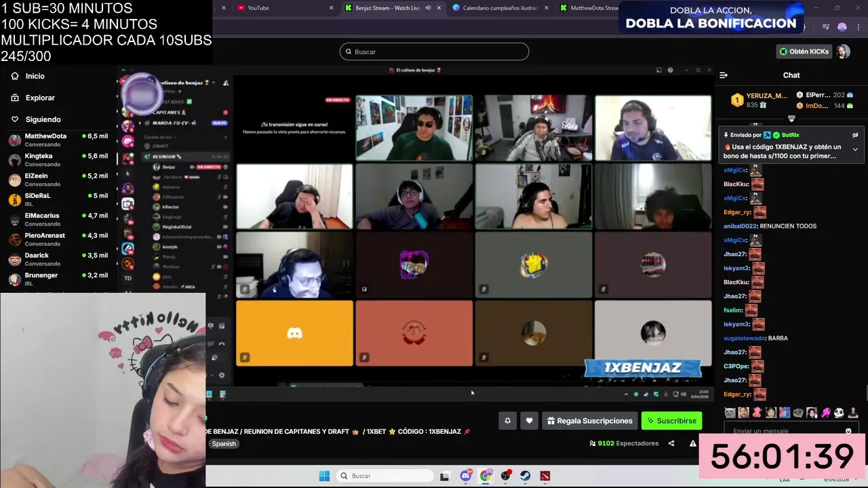The height and width of the screenshot is (488, 868).
Task: Open Dota 2 from the taskbar
Action: pyautogui.click(x=545, y=476)
